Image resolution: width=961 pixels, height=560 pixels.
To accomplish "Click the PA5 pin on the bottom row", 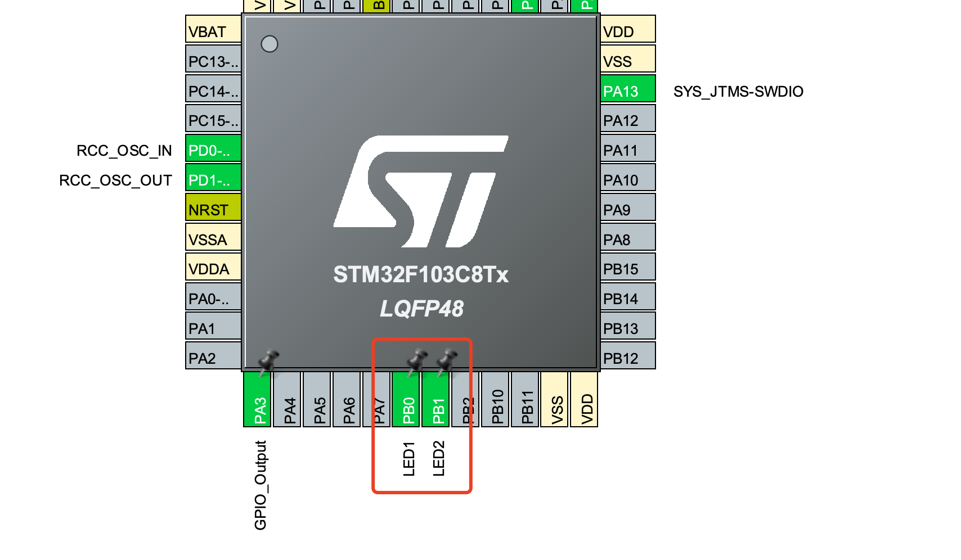I will coord(317,400).
